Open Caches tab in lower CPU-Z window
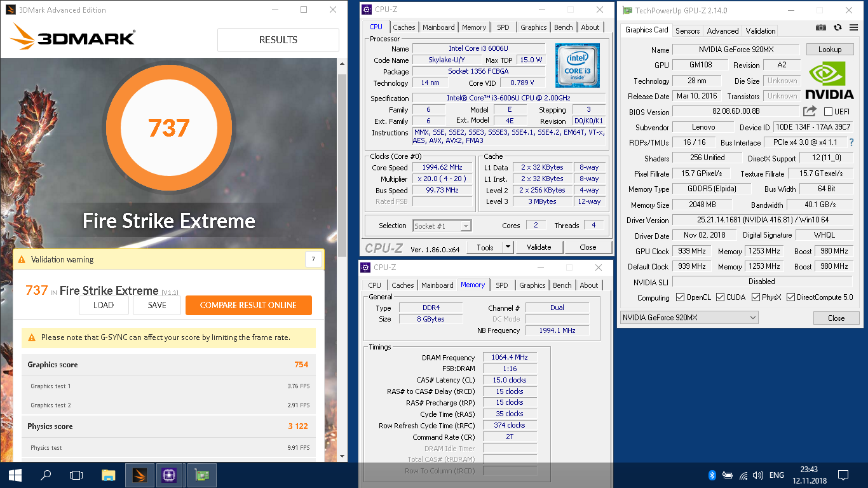This screenshot has height=488, width=868. (x=403, y=285)
